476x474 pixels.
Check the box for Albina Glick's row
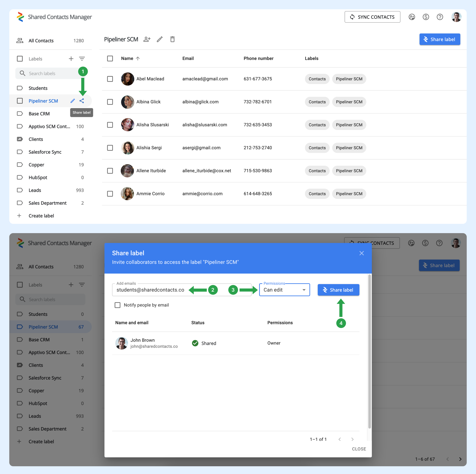[110, 102]
